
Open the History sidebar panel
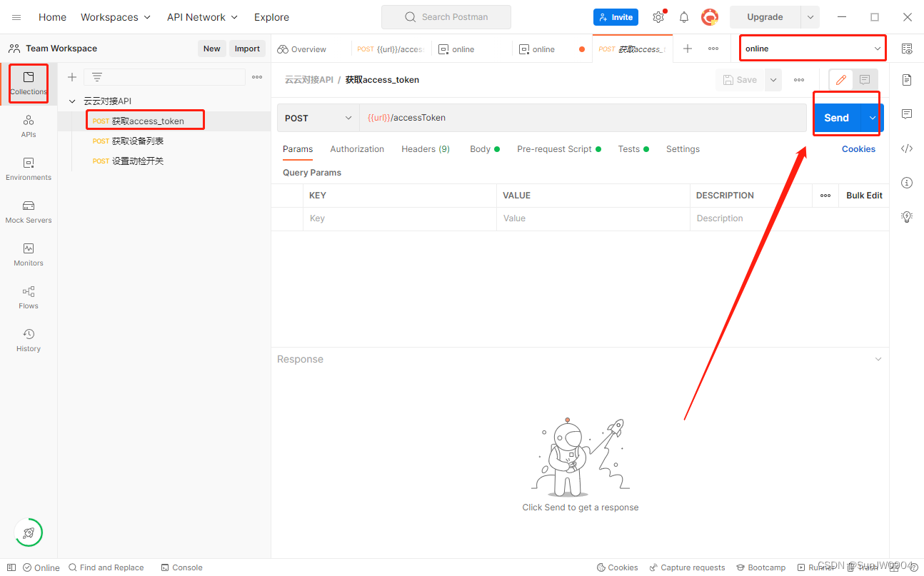(x=29, y=340)
